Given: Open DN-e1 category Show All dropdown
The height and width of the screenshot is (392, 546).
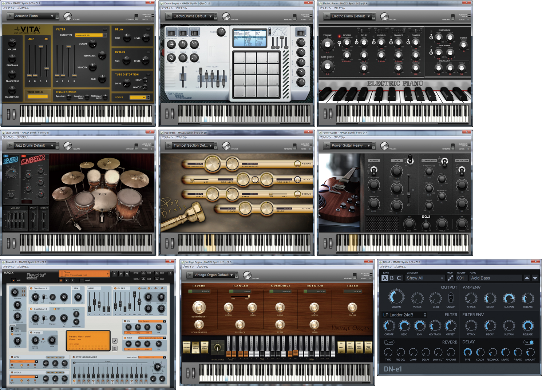Looking at the screenshot, I should click(425, 278).
